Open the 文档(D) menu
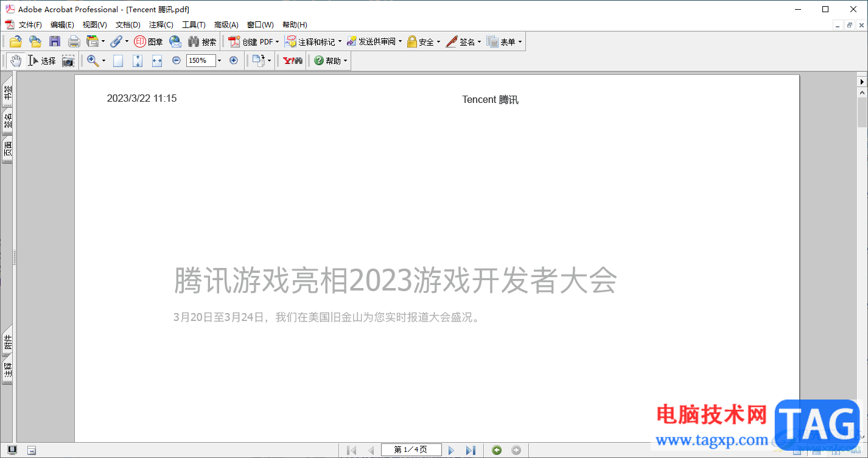The height and width of the screenshot is (458, 868). click(128, 25)
